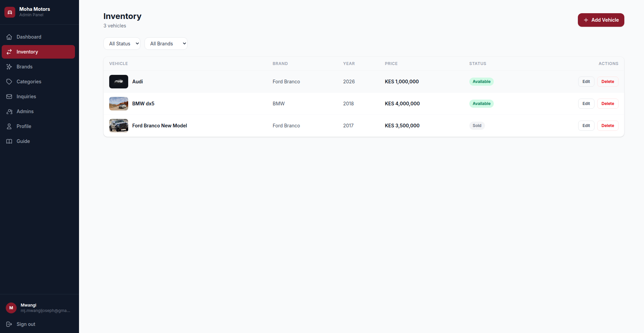Image resolution: width=644 pixels, height=333 pixels.
Task: Delete the Ford Branco New Model
Action: click(x=608, y=126)
